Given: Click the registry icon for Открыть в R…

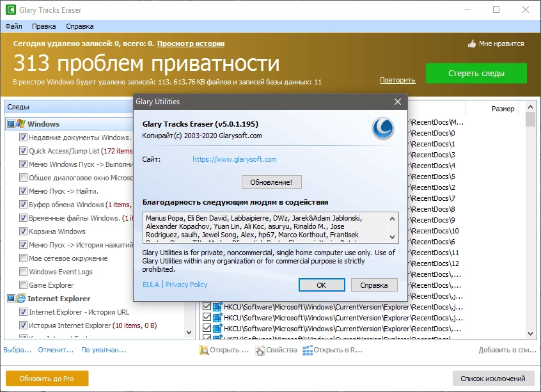Looking at the screenshot, I should (x=308, y=350).
